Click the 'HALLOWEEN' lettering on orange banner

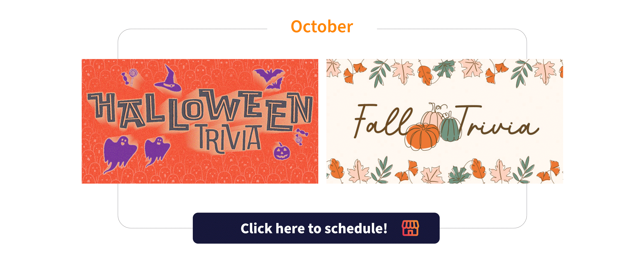click(x=200, y=110)
